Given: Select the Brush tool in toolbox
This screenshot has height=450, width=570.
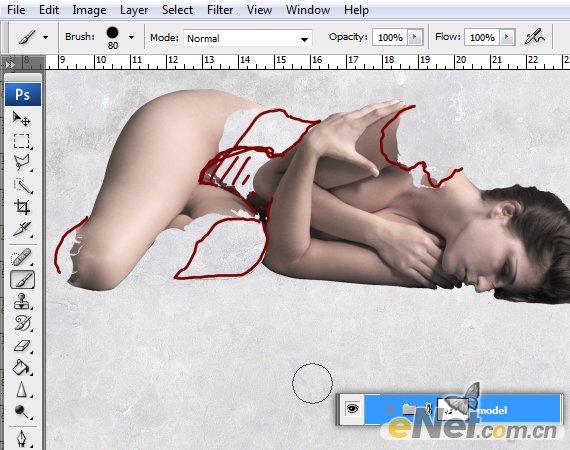Looking at the screenshot, I should pos(22,280).
